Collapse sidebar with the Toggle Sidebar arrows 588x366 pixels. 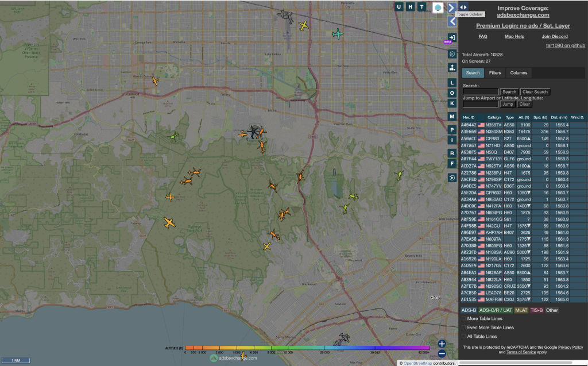click(x=464, y=7)
